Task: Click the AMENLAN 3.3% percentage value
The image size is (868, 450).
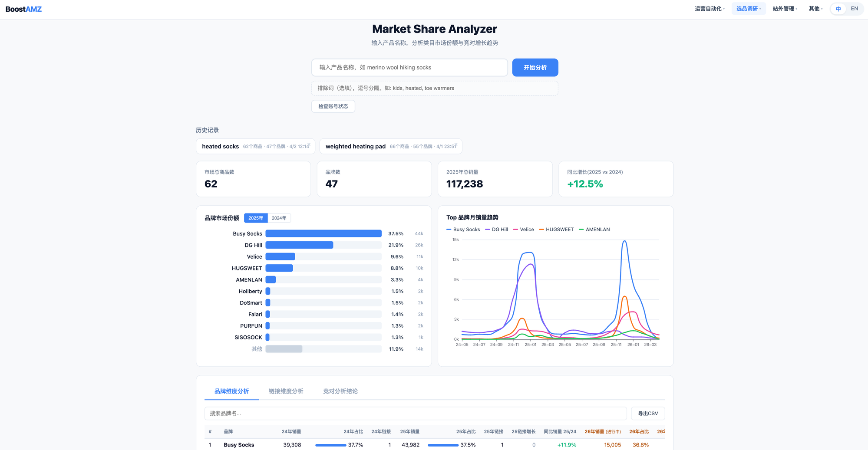Action: pos(397,280)
